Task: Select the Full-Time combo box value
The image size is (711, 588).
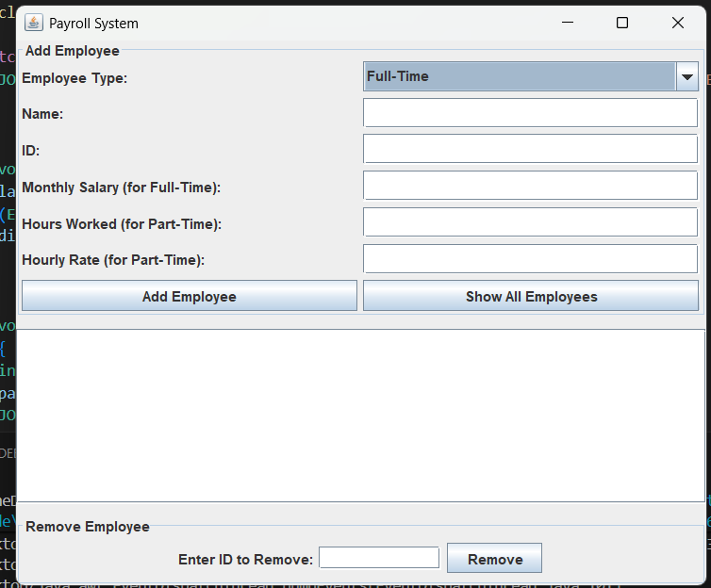Action: click(520, 77)
